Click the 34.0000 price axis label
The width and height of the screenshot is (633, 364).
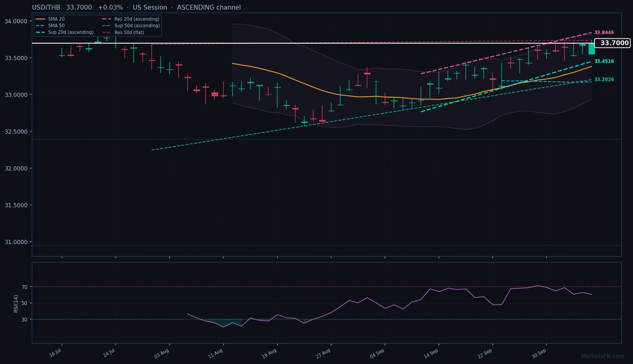click(x=16, y=21)
